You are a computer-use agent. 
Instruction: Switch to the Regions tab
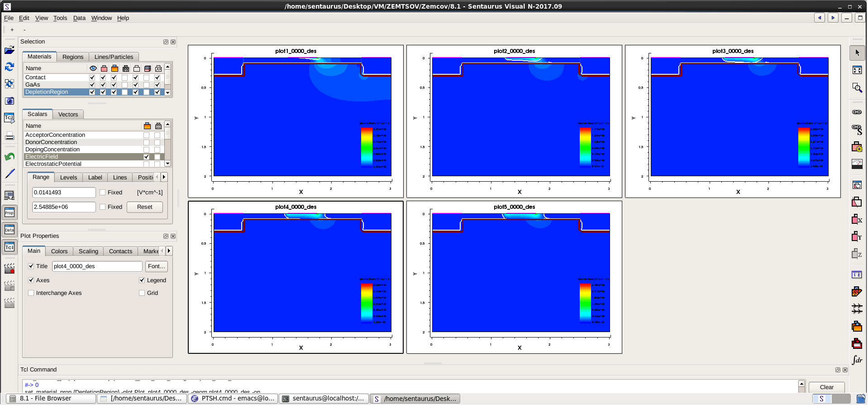(73, 57)
